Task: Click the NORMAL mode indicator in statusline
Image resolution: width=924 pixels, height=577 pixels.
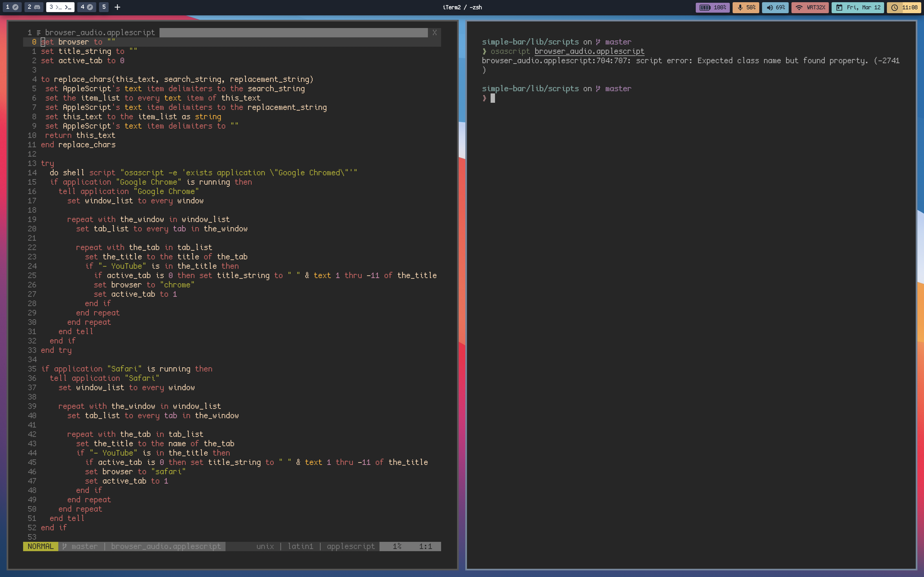Action: coord(40,547)
